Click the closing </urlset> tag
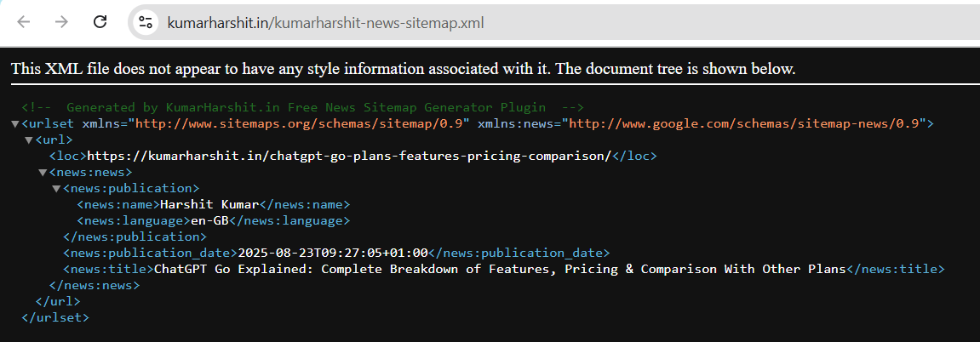This screenshot has height=342, width=980. coord(55,317)
